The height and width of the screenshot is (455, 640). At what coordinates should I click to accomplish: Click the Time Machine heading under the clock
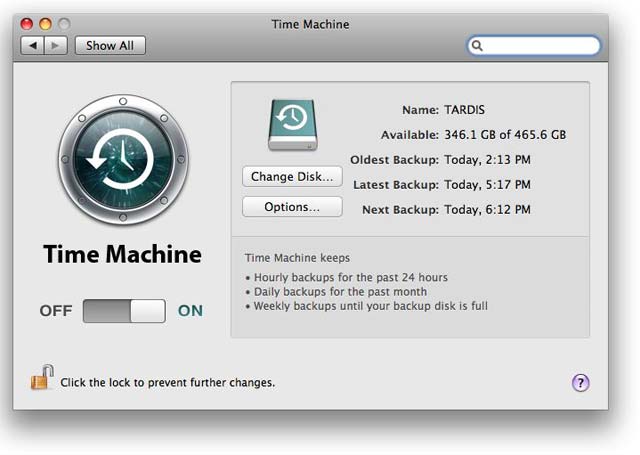click(122, 254)
